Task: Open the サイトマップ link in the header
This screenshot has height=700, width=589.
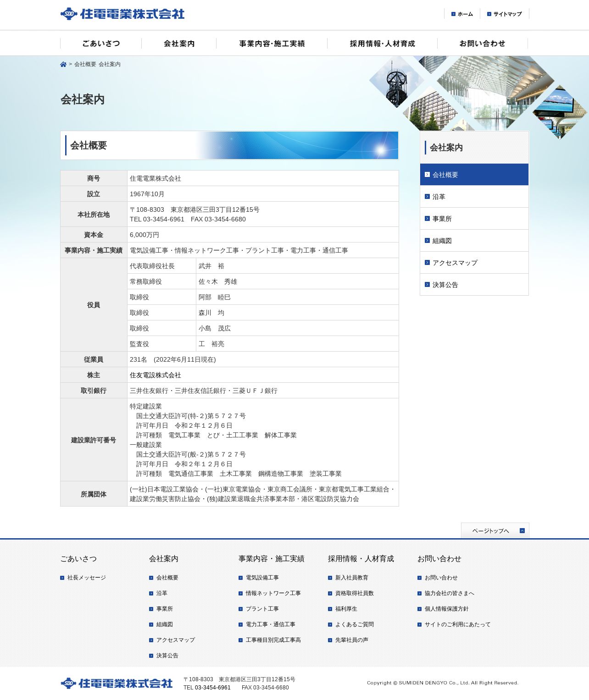Action: coord(505,14)
